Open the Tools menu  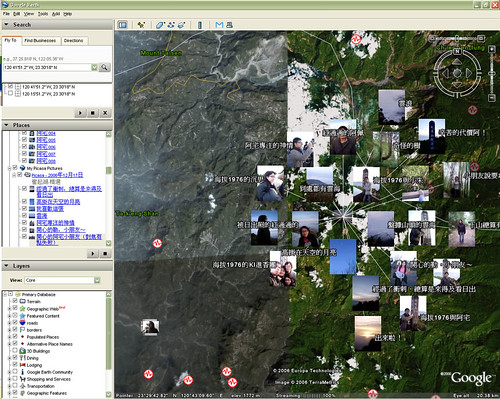click(43, 14)
